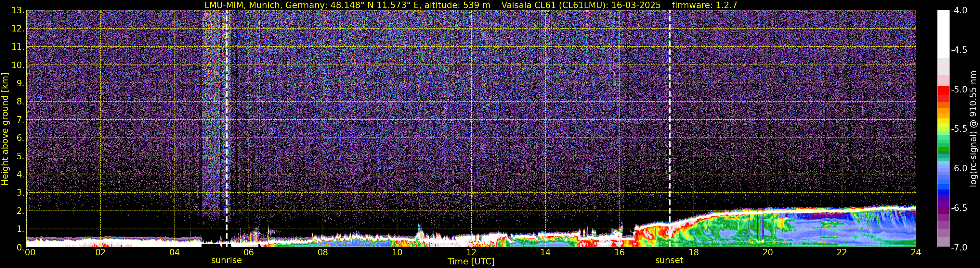This screenshot has height=268, width=980.
Task: Click time axis tick '12'
Action: (471, 252)
